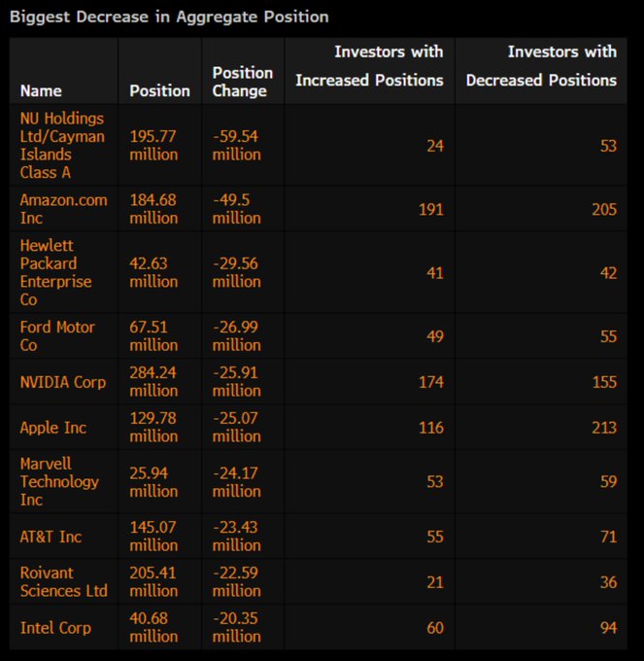Click increased-positions value 174 for NVIDIA
Image resolution: width=644 pixels, height=661 pixels.
pyautogui.click(x=431, y=382)
